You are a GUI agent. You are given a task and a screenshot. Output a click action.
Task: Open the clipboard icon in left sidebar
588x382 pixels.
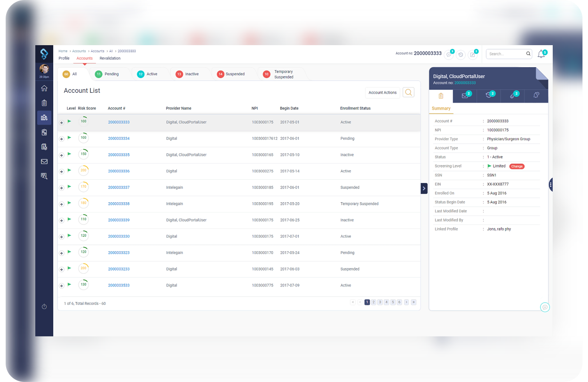(44, 103)
